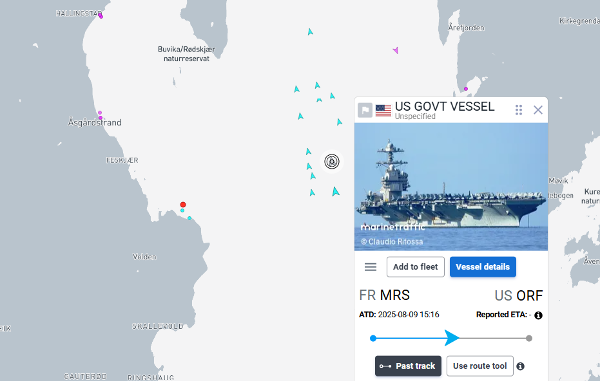
Task: Click the United States flag icon
Action: [x=383, y=111]
